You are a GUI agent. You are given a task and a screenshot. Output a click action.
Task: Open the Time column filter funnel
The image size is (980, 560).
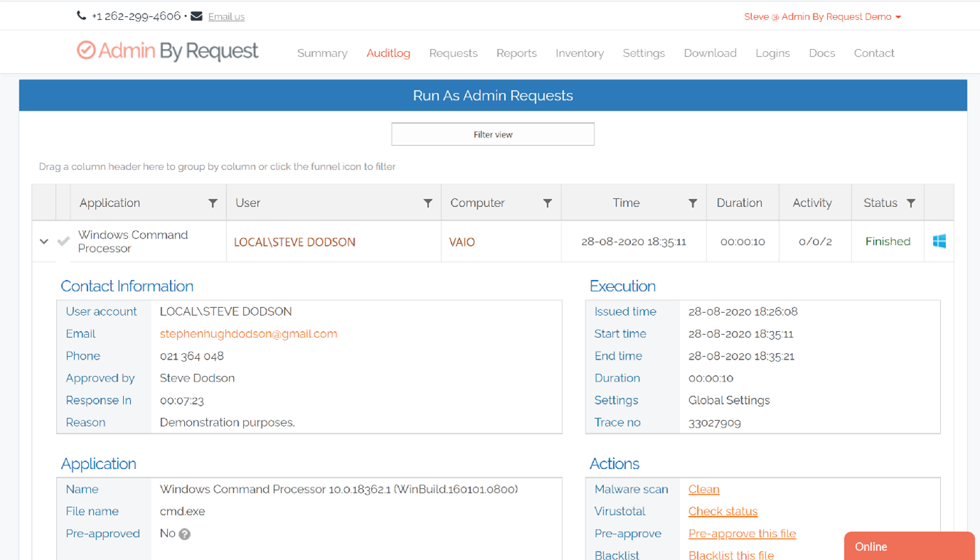point(692,203)
